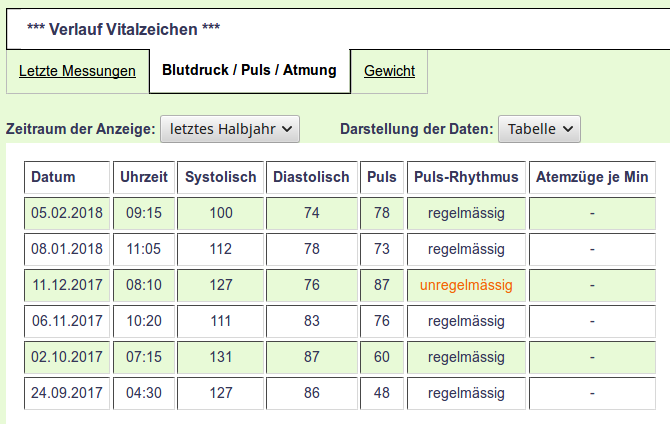Click the Datum column header
The width and height of the screenshot is (670, 424).
tap(67, 177)
